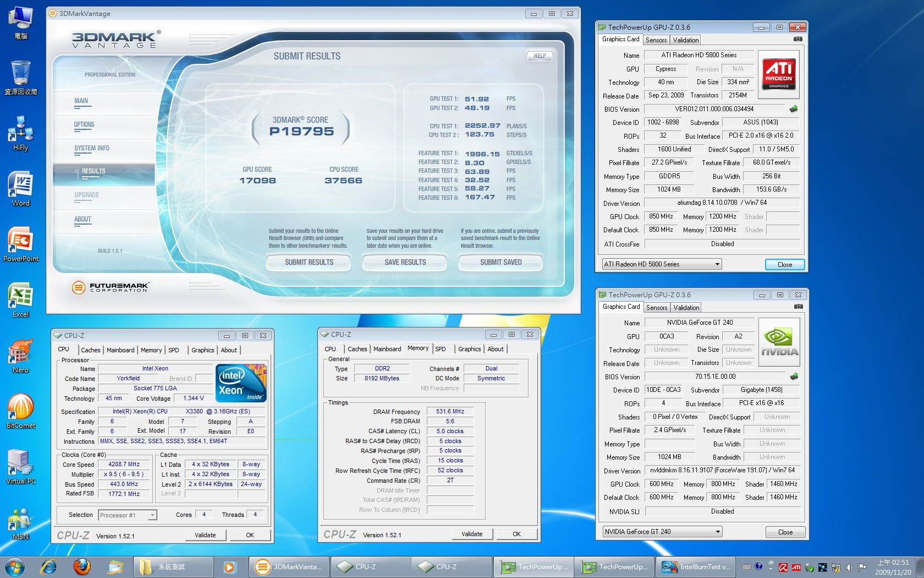
Task: Open the Nero desktop shortcut
Action: (20, 356)
